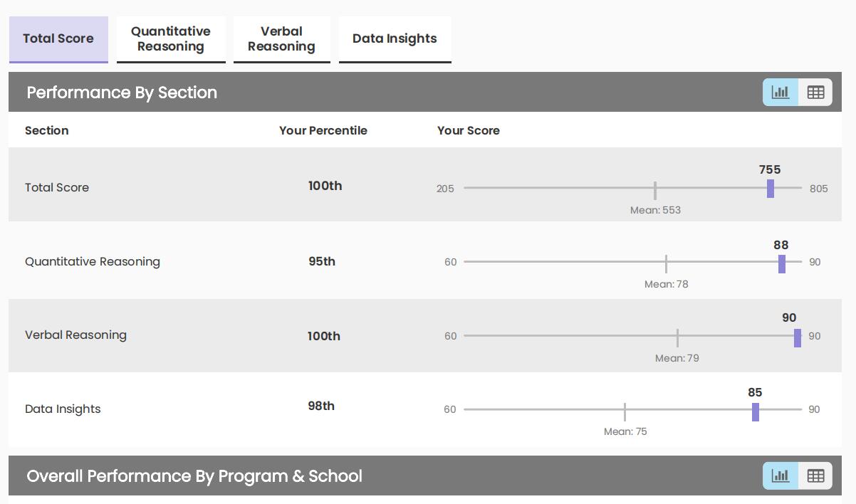
Task: Show table view for Program & School section
Action: [x=815, y=476]
